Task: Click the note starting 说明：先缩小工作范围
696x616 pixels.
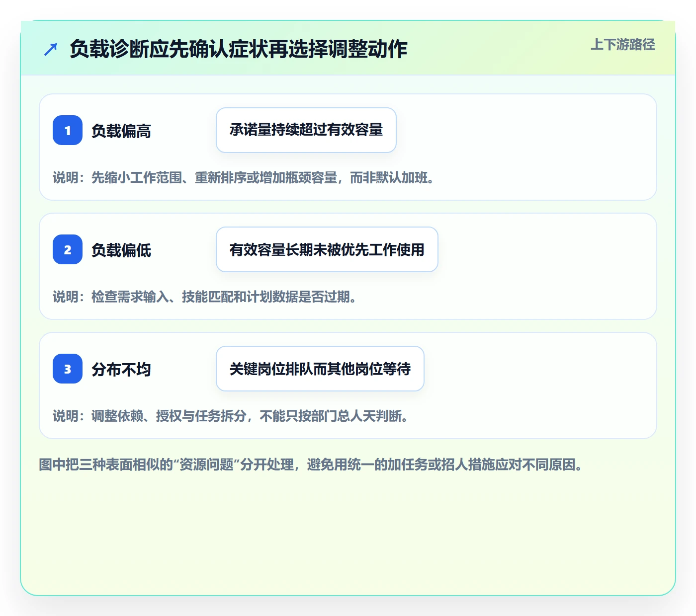Action: (x=244, y=178)
